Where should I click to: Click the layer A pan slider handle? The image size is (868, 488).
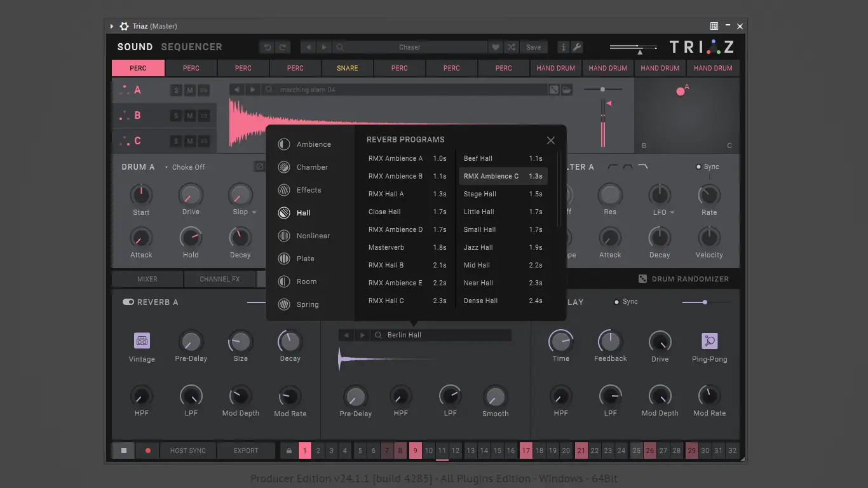602,90
